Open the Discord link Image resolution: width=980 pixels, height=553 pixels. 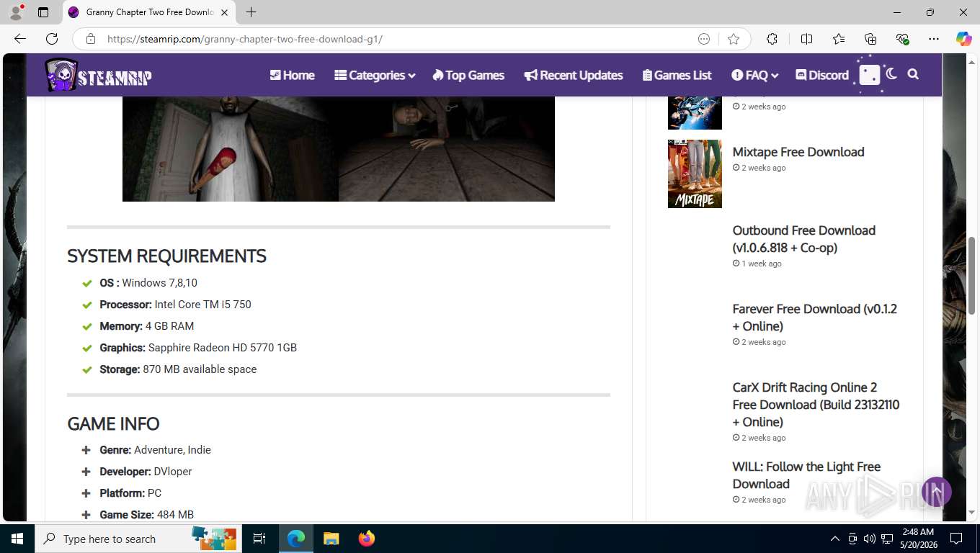(x=822, y=75)
